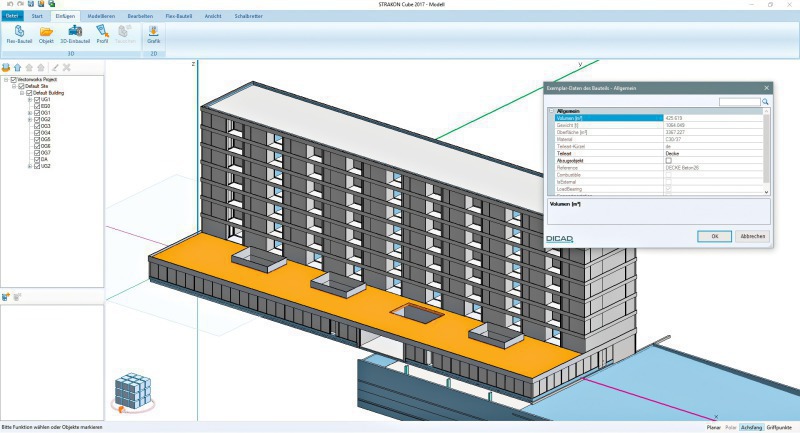Viewport: 800px width, 433px height.
Task: Click the grey X delete icon above tree
Action: click(66, 67)
